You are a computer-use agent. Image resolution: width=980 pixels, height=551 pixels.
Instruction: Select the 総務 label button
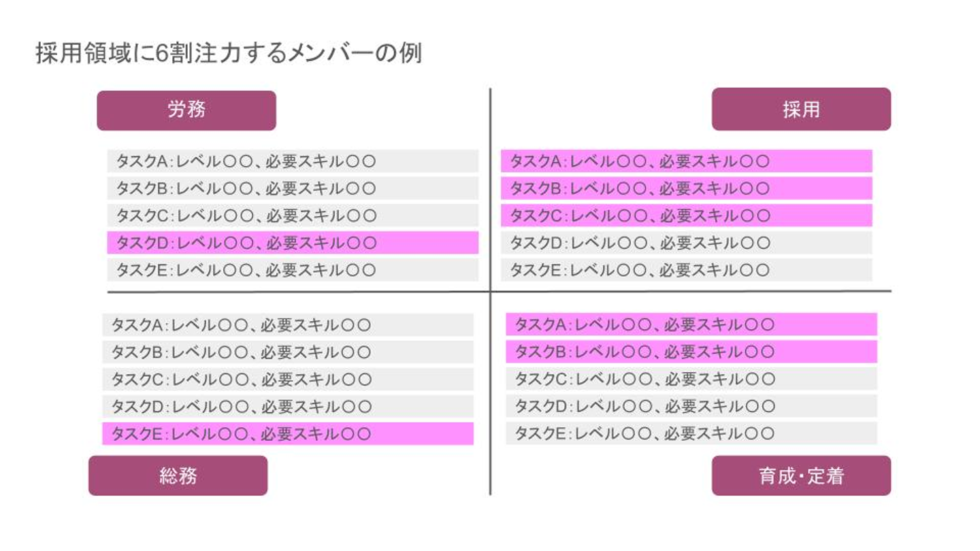[178, 475]
